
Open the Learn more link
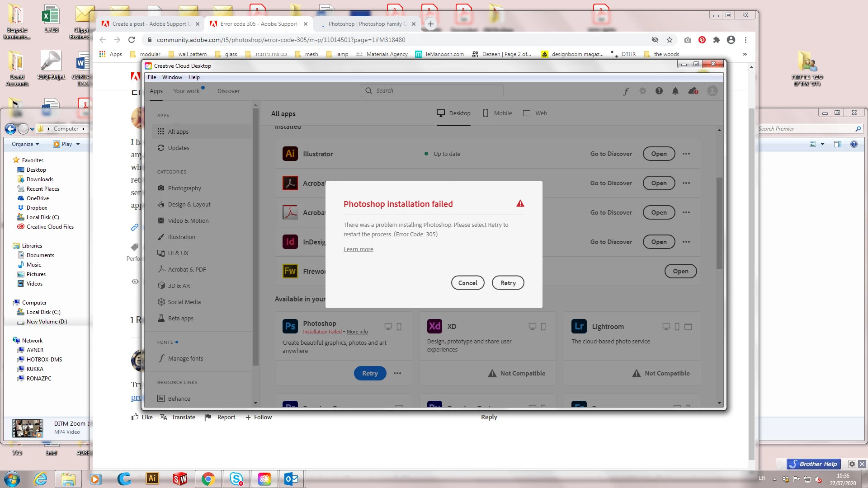coord(358,249)
